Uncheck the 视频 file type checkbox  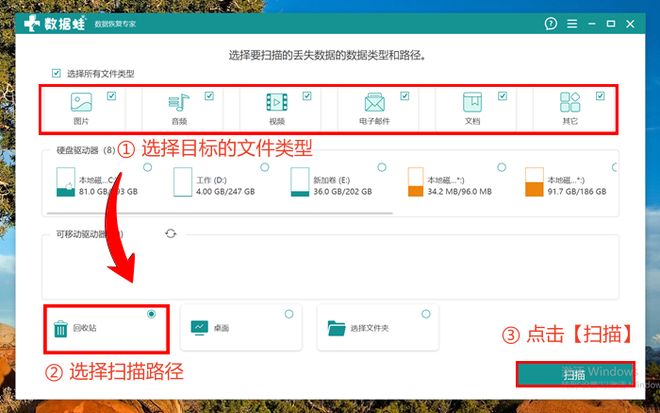[x=307, y=96]
